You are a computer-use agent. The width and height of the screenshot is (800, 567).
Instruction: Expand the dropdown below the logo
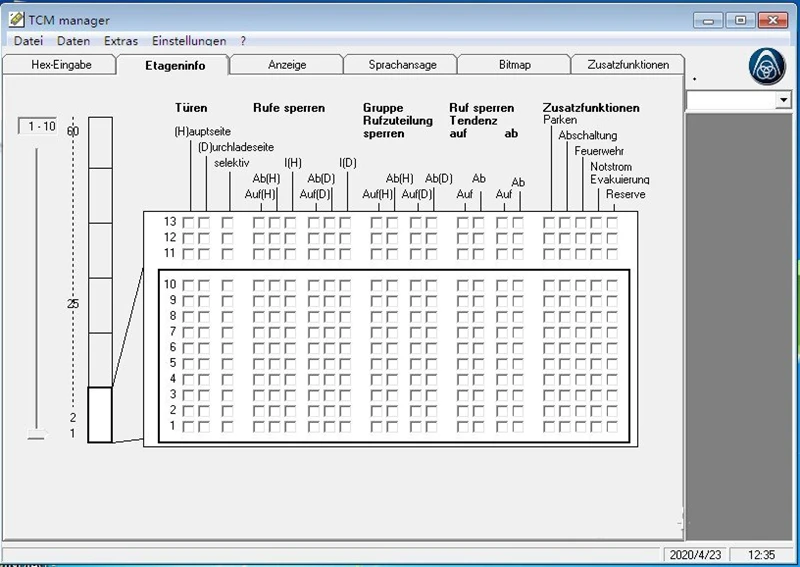[783, 100]
